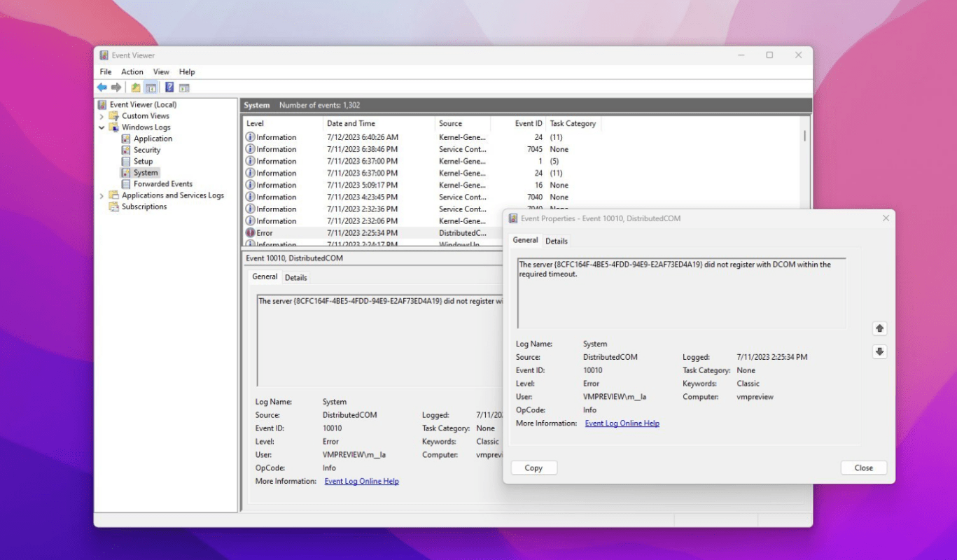957x560 pixels.
Task: Collapse the Windows Logs tree node
Action: click(102, 127)
